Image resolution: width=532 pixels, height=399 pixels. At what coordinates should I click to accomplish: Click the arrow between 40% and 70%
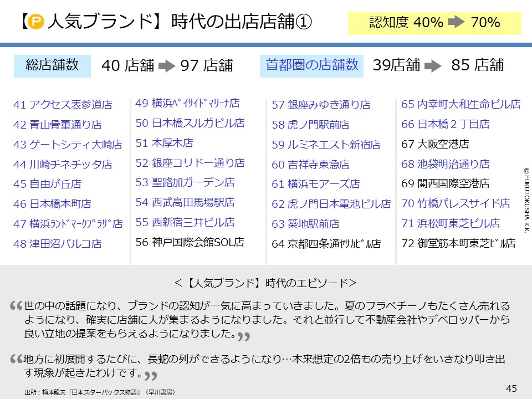456,23
